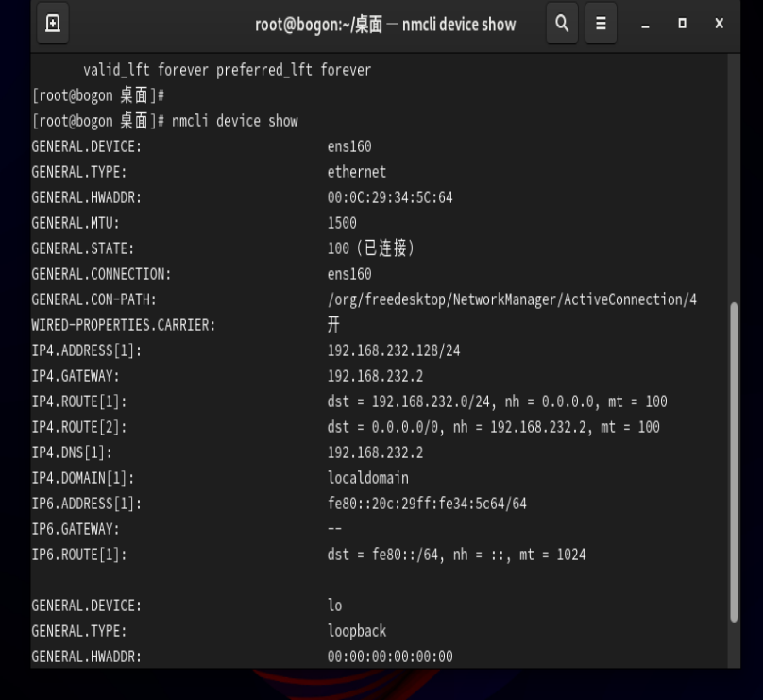The image size is (763, 700).
Task: Click the carrier value '开'
Action: coord(333,325)
